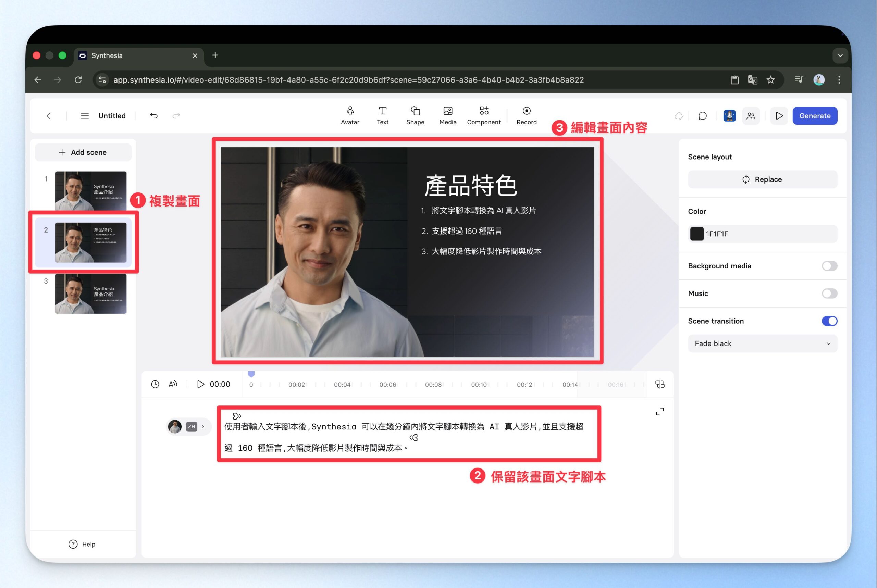Screen dimensions: 877x588
Task: Start Record from toolbar
Action: (x=526, y=115)
